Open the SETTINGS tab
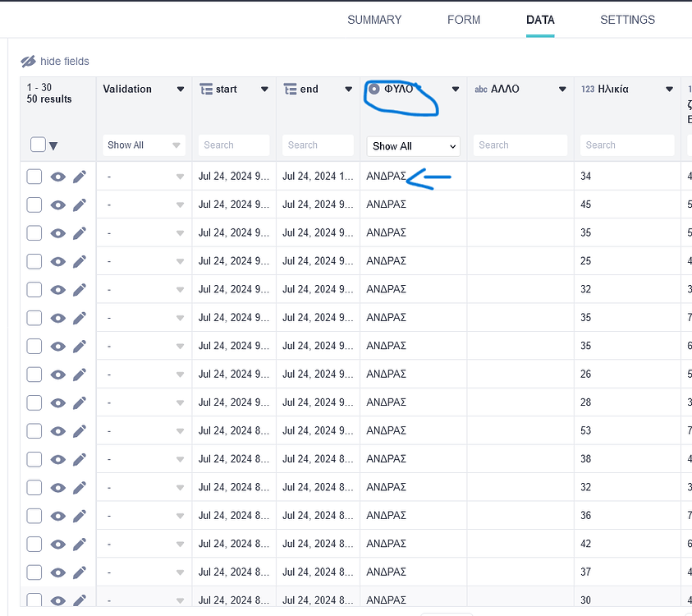Screen dimensions: 692x616 pyautogui.click(x=627, y=19)
